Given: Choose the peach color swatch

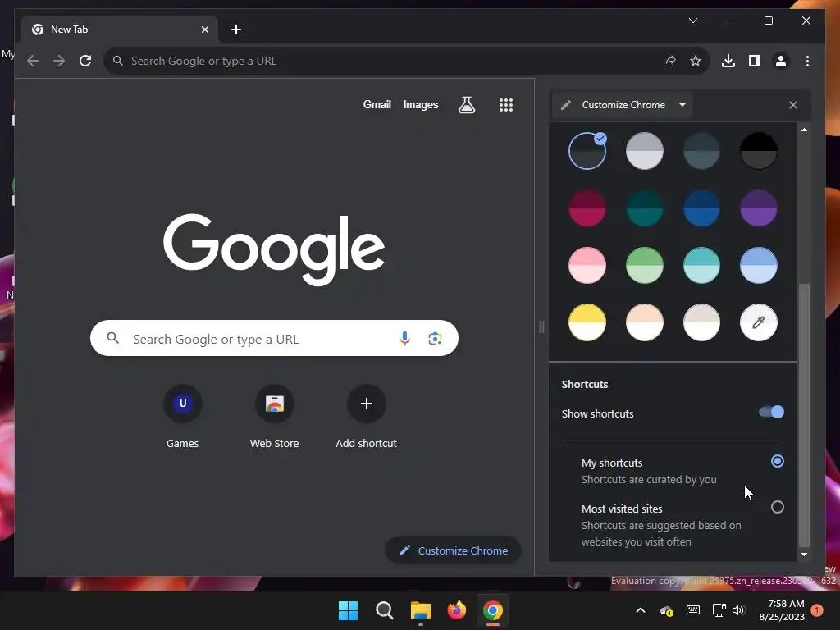Looking at the screenshot, I should coord(645,322).
